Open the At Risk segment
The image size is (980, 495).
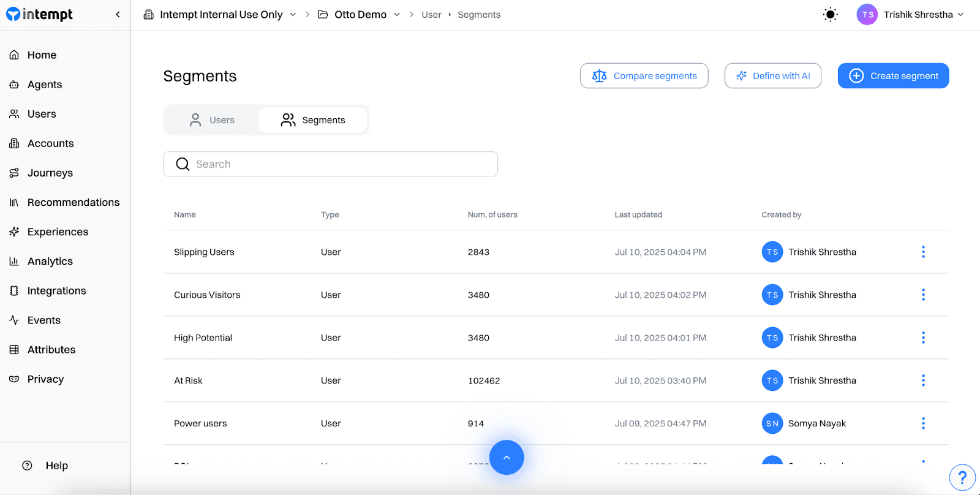[188, 380]
